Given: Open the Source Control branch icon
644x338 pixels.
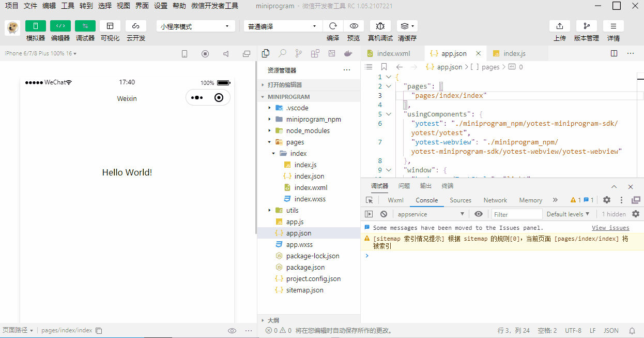Looking at the screenshot, I should pyautogui.click(x=299, y=53).
